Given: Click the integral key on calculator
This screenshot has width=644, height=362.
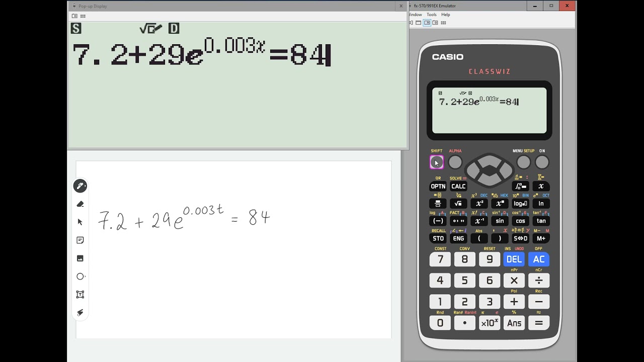Looking at the screenshot, I should coord(521,187).
